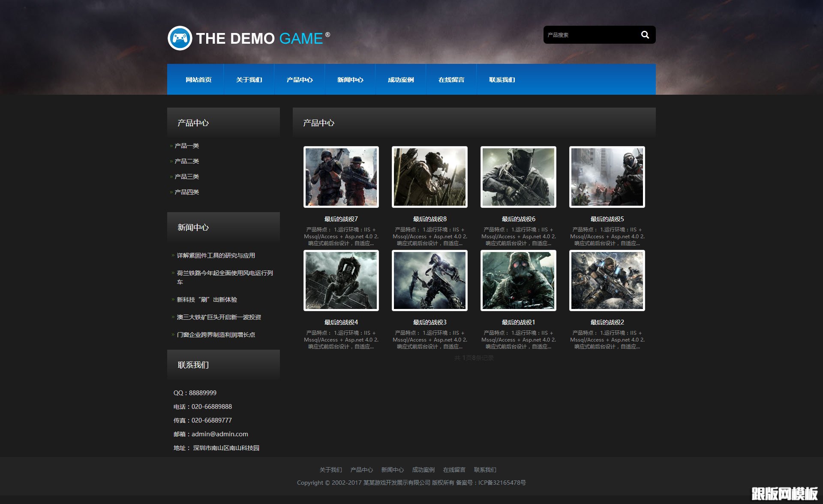Click the gamepad logo icon
Screen dimensions: 823x504
click(180, 39)
